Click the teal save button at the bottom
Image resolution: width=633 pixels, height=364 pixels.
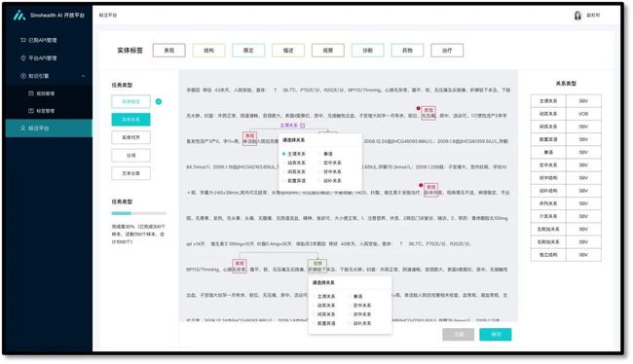click(496, 334)
